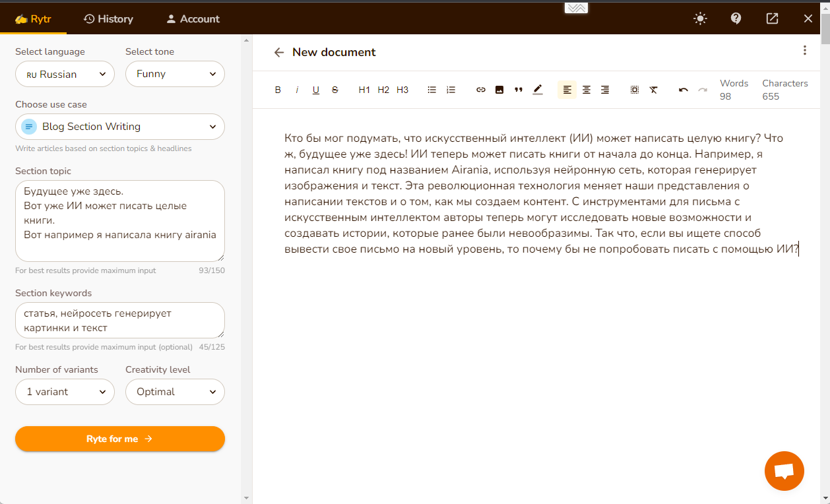
Task: Undo the last edit
Action: 684,90
